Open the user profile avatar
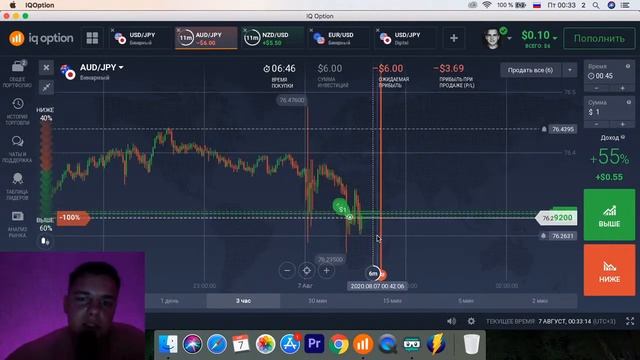Viewport: 640px width, 360px height. [493, 38]
